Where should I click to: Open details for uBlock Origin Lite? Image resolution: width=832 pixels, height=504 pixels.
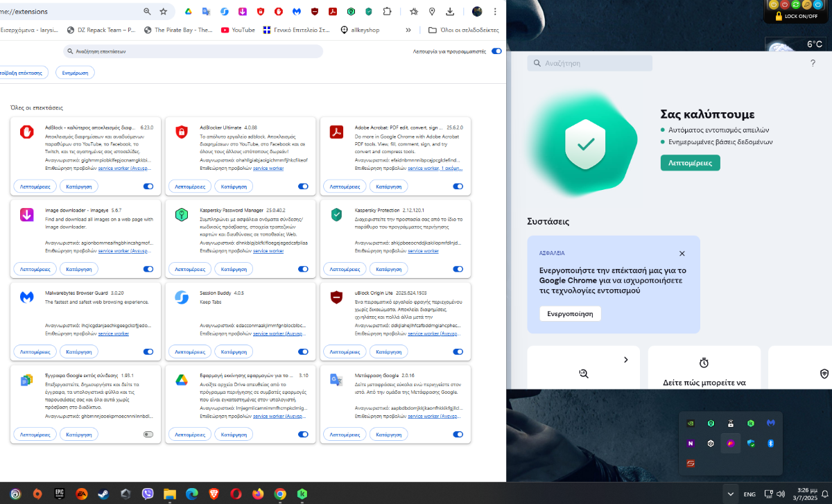(x=345, y=351)
